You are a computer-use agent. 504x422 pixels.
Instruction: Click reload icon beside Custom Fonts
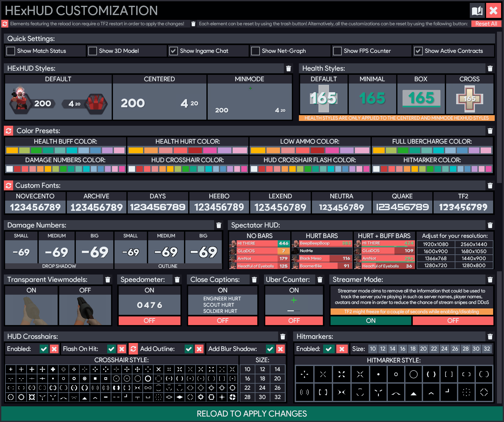(x=9, y=186)
